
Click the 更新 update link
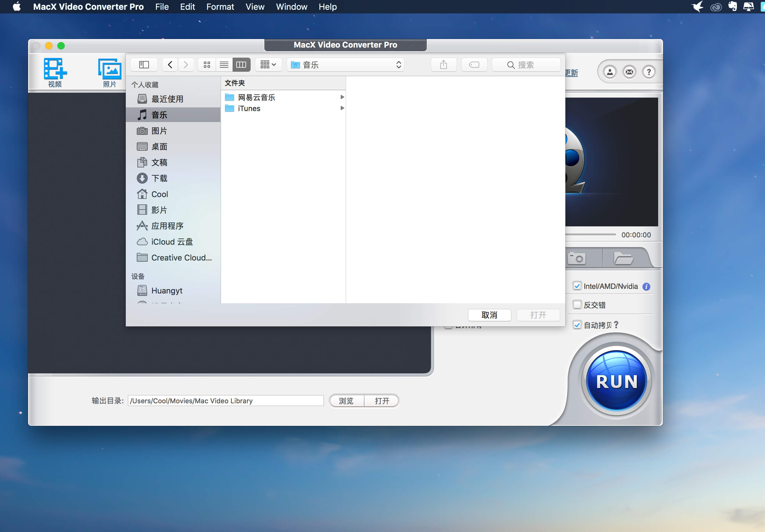pyautogui.click(x=572, y=73)
